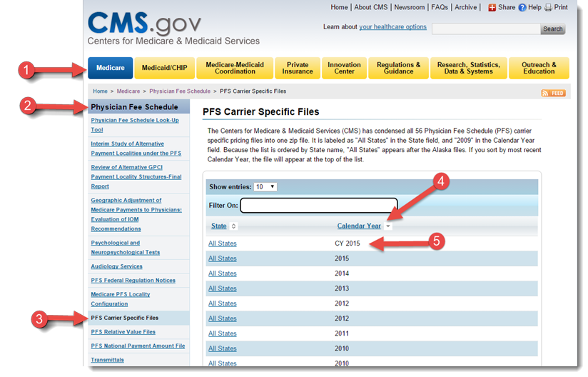Click the '2014' calendar year cell
Screen dimensions: 588x377
point(342,273)
